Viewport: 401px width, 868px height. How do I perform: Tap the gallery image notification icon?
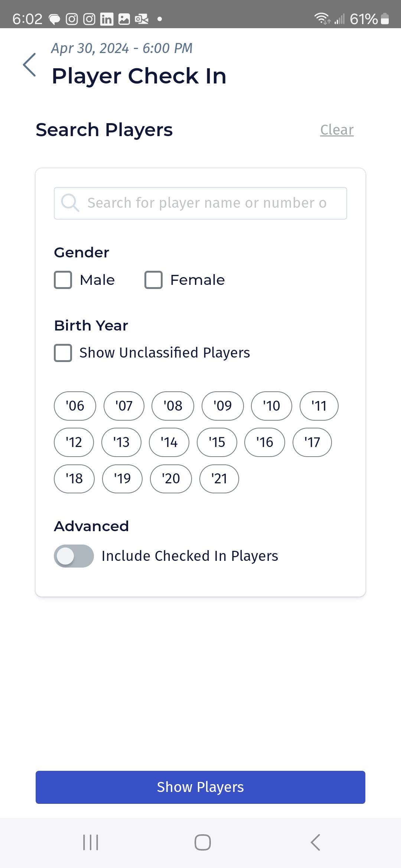124,19
